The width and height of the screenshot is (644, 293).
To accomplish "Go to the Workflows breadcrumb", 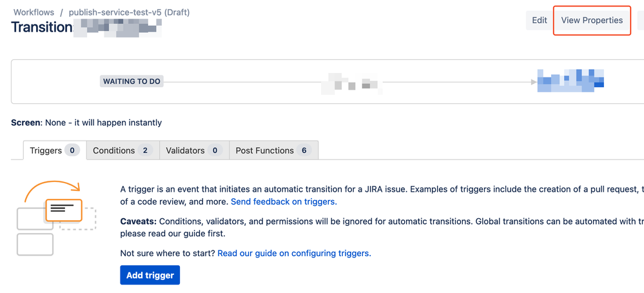I will (34, 12).
